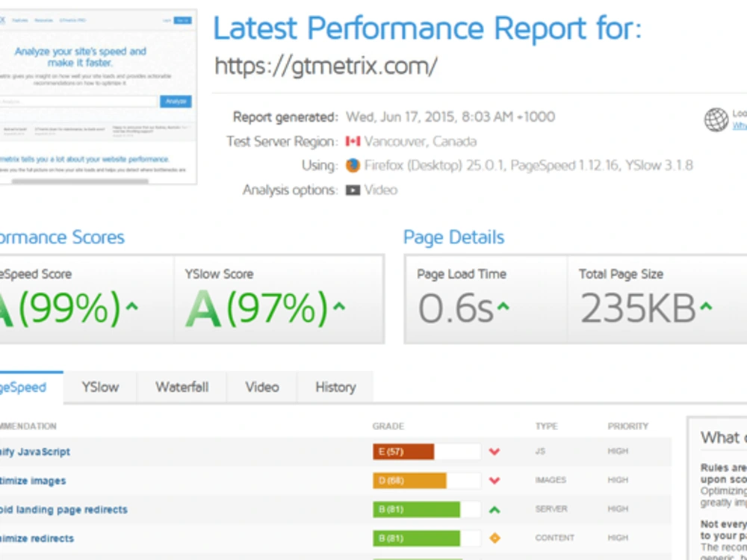Viewport: 747px width, 560px height.
Task: Click the TYPE column header
Action: point(547,426)
